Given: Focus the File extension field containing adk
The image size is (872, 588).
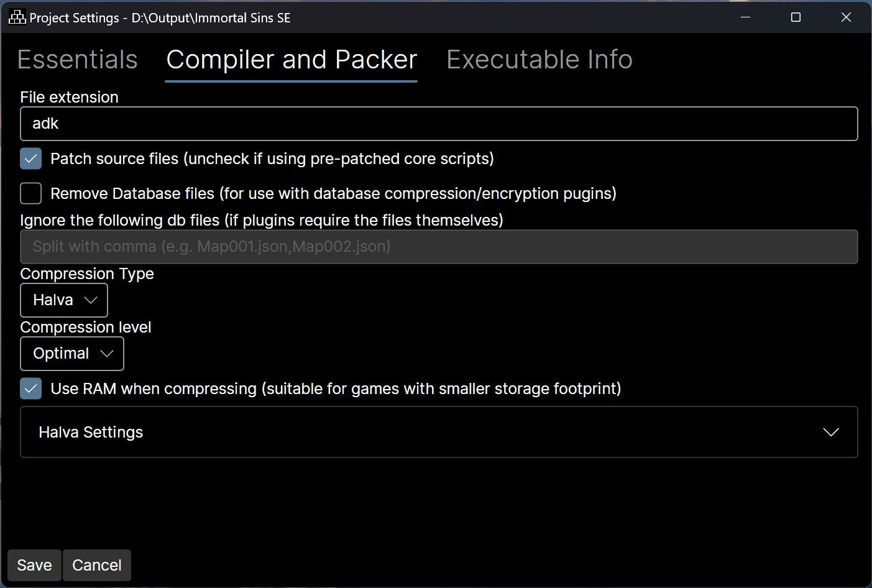Looking at the screenshot, I should (438, 124).
